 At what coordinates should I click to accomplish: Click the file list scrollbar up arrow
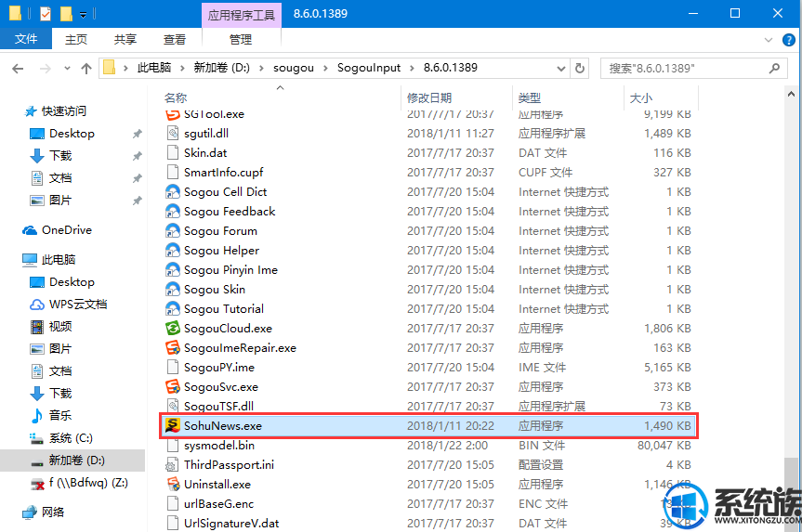(791, 94)
